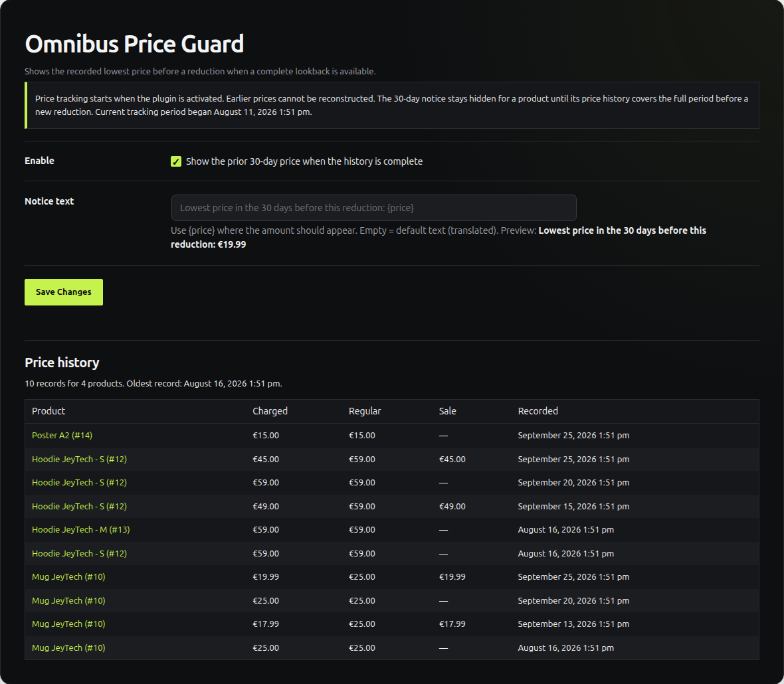
Task: Click the Recorded column header
Action: pos(538,411)
